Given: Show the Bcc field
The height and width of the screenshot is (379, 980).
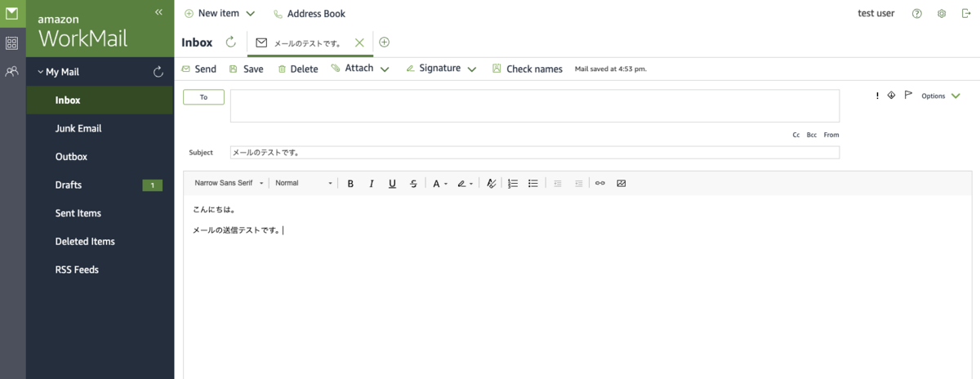Looking at the screenshot, I should click(812, 135).
